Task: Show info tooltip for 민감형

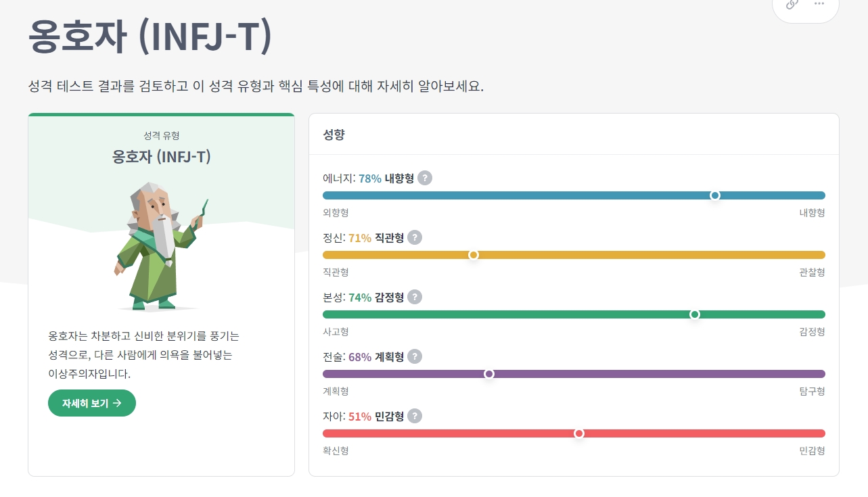Action: pyautogui.click(x=415, y=416)
